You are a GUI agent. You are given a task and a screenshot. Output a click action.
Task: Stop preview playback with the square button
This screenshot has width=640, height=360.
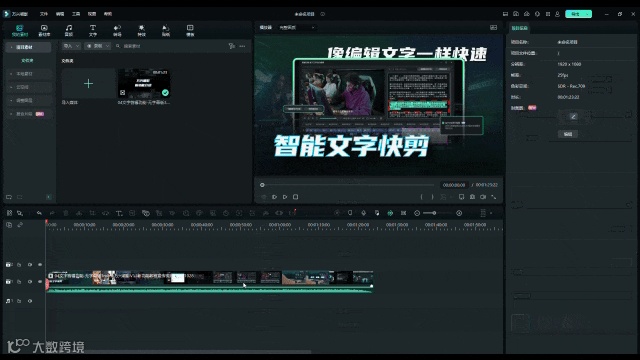coord(296,197)
